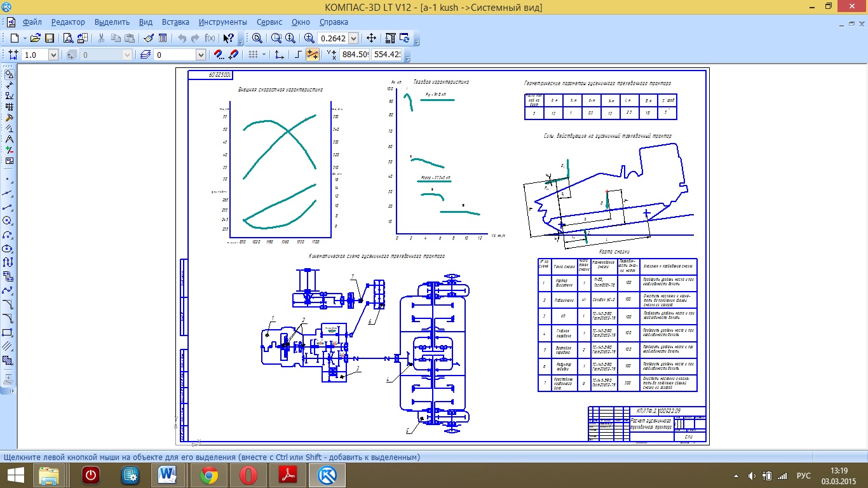Open Microsoft Word from the taskbar
The height and width of the screenshot is (488, 868).
pos(168,475)
